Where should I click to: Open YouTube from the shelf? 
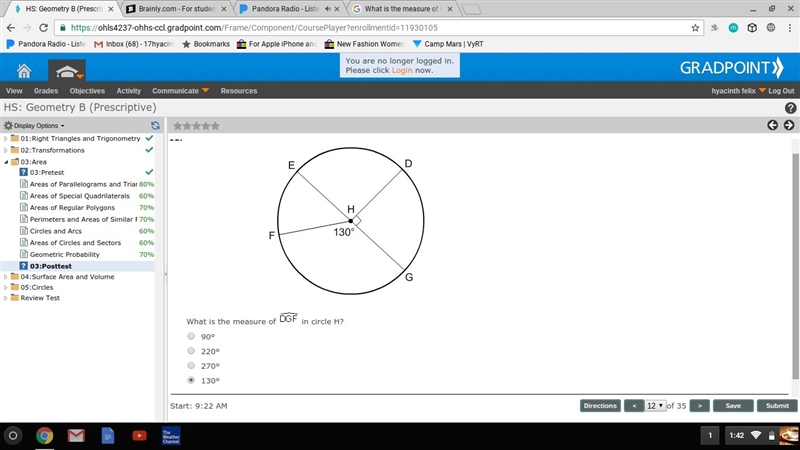[x=139, y=436]
